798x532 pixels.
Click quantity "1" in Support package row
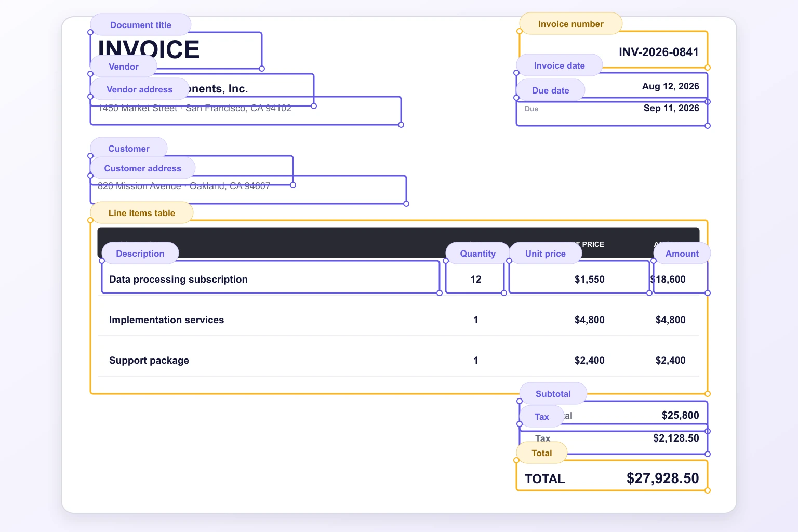(476, 361)
